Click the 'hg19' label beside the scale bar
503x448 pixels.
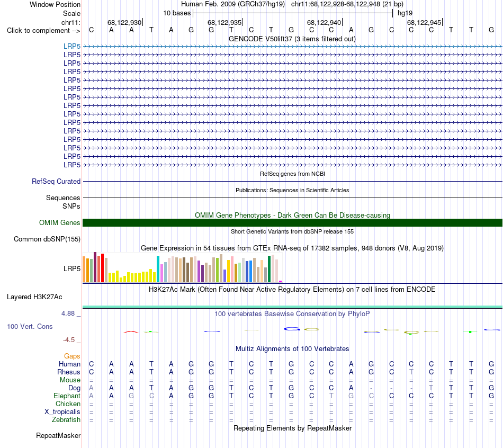pyautogui.click(x=405, y=13)
